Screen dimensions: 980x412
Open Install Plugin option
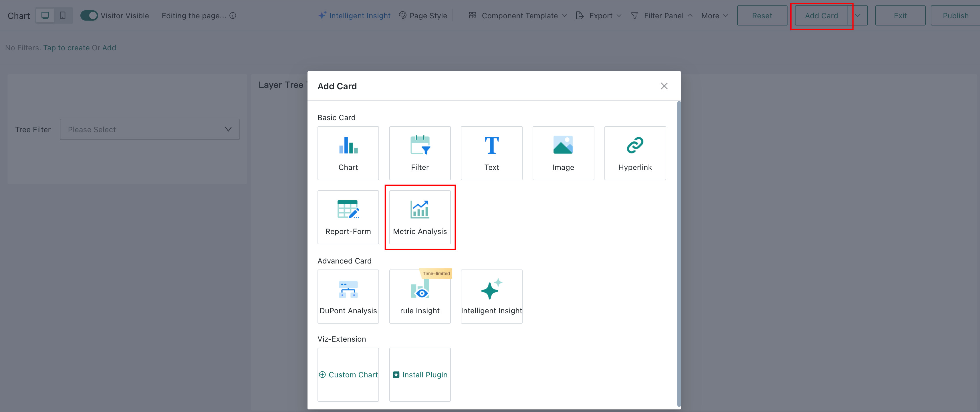(420, 374)
